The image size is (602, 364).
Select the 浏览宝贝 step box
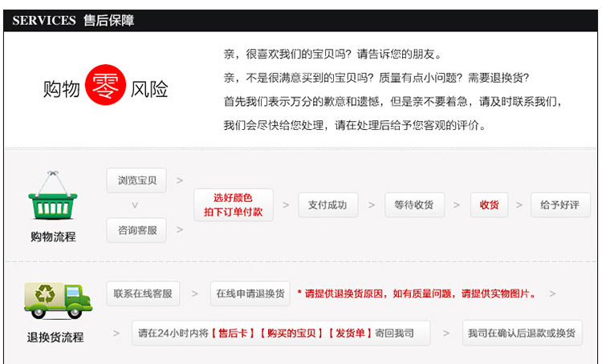pyautogui.click(x=136, y=180)
